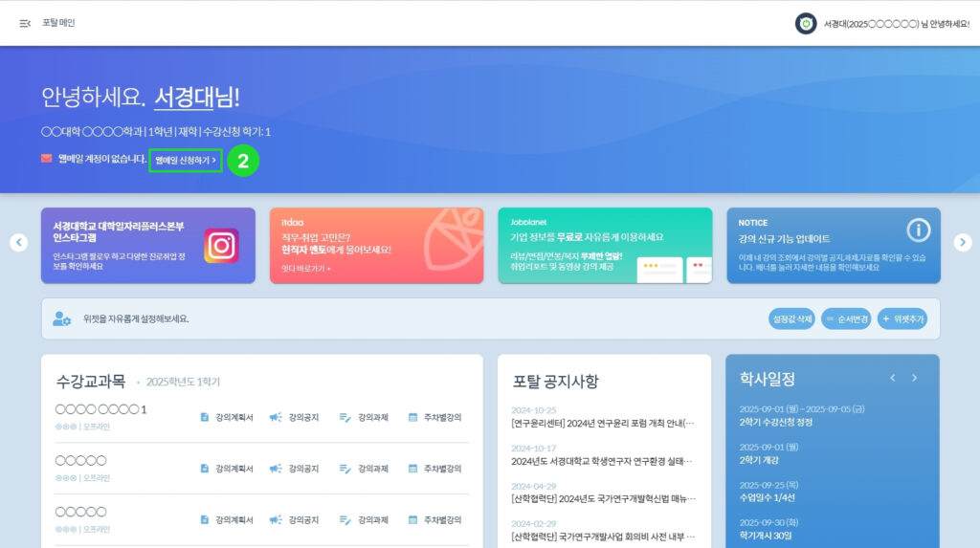
Task: Select schedule entry 학기개시 30일
Action: (x=766, y=536)
